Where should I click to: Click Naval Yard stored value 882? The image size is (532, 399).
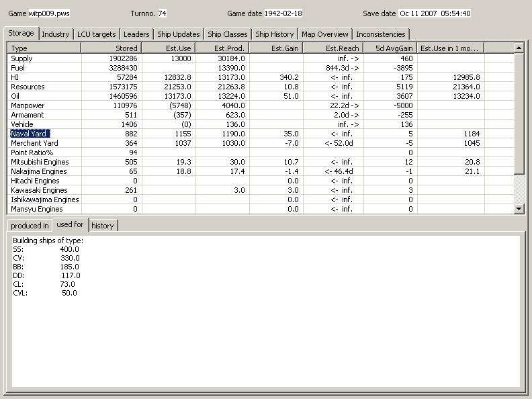[x=131, y=134]
